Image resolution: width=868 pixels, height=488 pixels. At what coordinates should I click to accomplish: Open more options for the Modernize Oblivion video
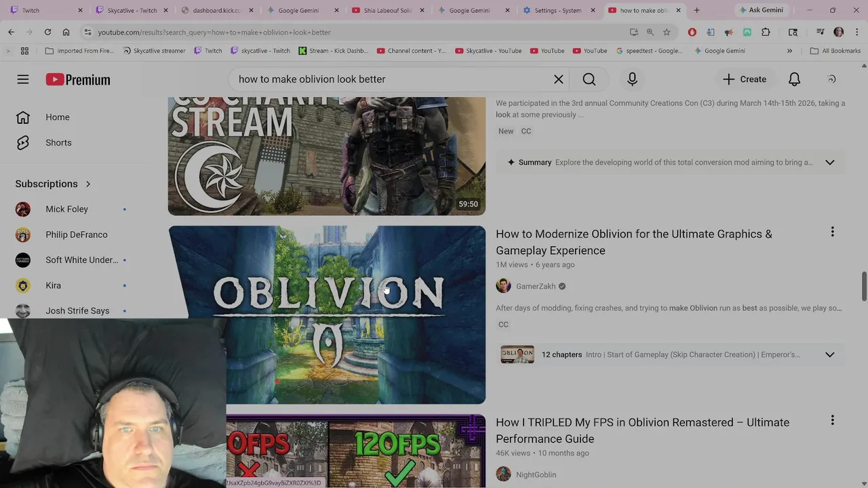[x=832, y=232]
